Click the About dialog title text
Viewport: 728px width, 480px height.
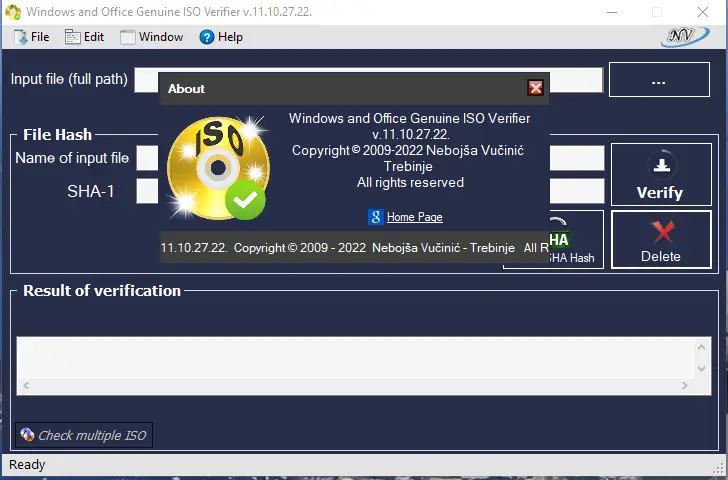click(186, 89)
